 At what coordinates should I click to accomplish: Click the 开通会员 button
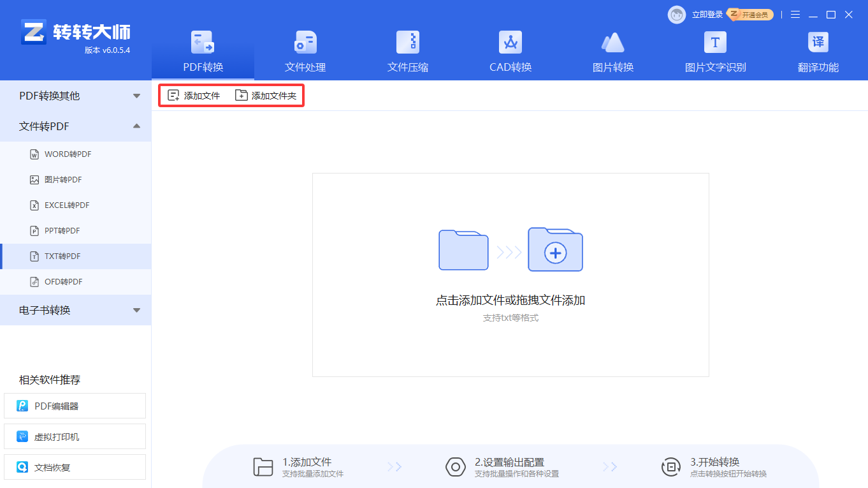tap(751, 15)
